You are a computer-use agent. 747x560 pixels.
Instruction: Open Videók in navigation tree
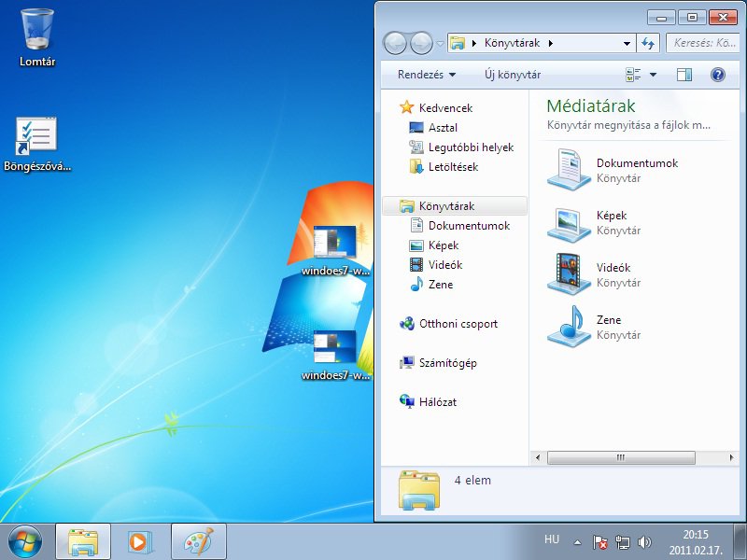click(x=445, y=265)
